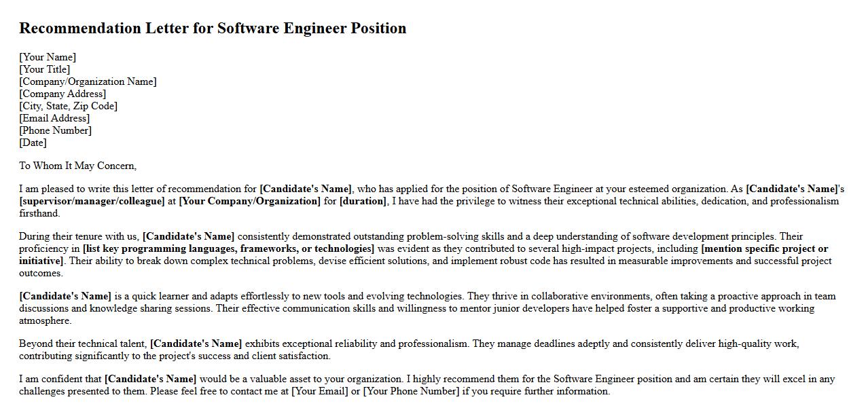Click the [Email Address] placeholder line
868x408 pixels.
54,118
